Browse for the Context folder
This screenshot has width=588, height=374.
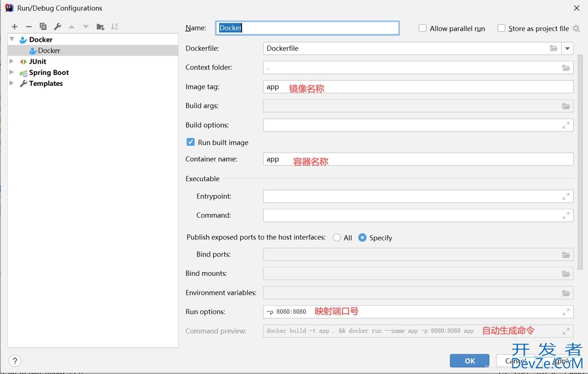pos(566,68)
